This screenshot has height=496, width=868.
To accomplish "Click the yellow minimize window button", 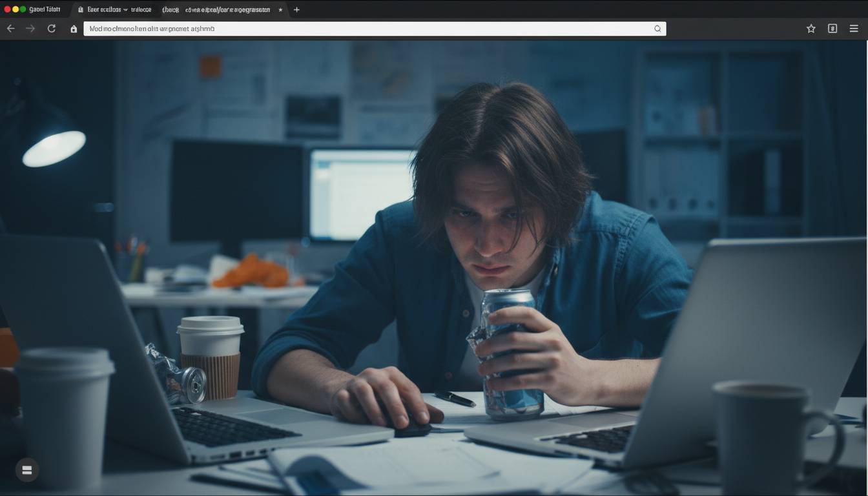I will (15, 9).
